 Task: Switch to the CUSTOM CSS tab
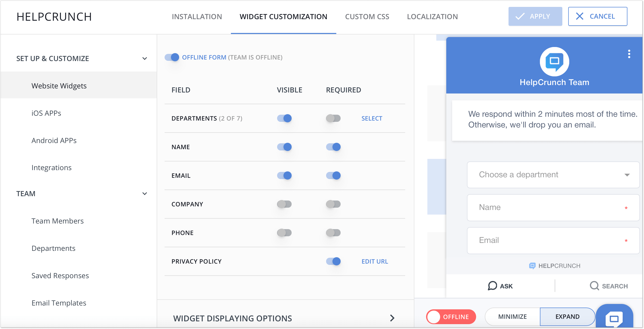point(367,16)
